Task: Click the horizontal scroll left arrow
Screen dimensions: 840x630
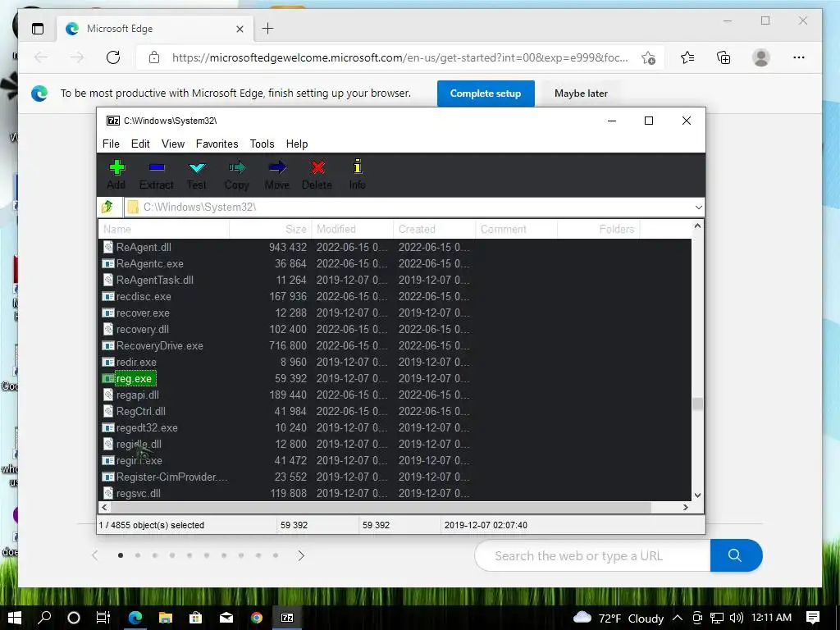Action: [x=104, y=507]
